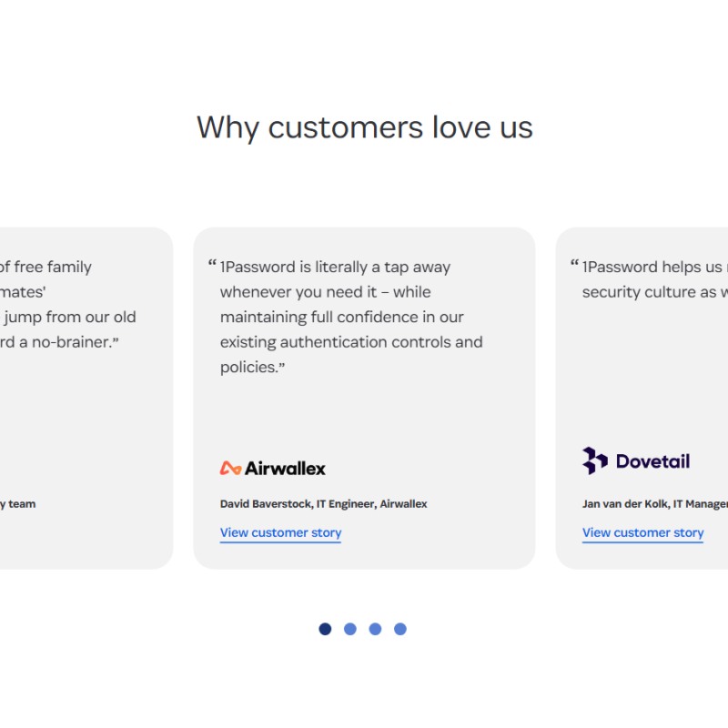Screen dimensions: 728x728
Task: Click David Baverstock's name and title
Action: click(x=323, y=503)
